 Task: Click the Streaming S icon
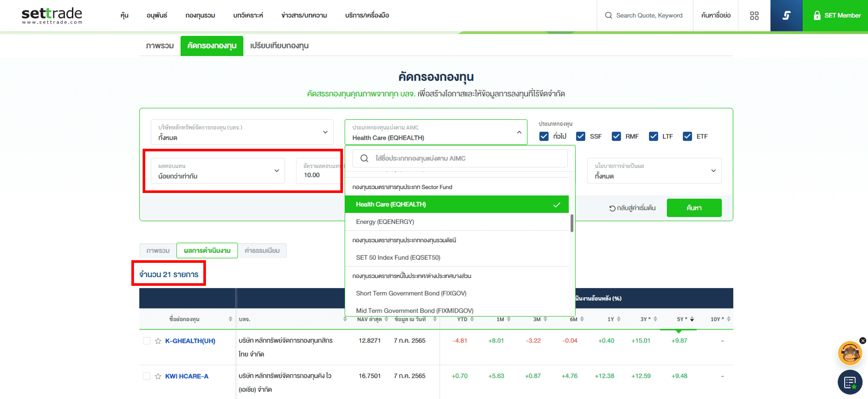click(786, 16)
